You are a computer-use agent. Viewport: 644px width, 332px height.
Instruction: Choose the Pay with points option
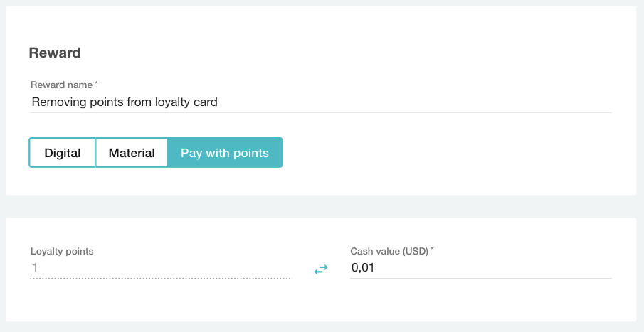click(x=225, y=153)
